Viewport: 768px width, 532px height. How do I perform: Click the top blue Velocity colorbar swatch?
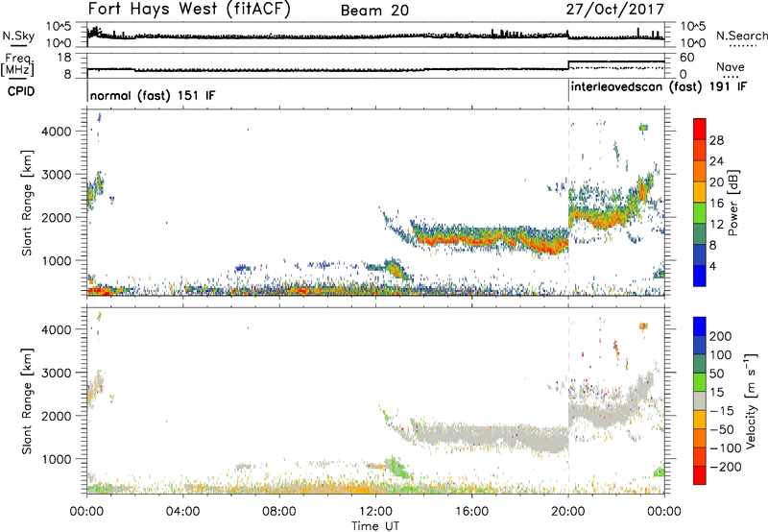pos(700,326)
